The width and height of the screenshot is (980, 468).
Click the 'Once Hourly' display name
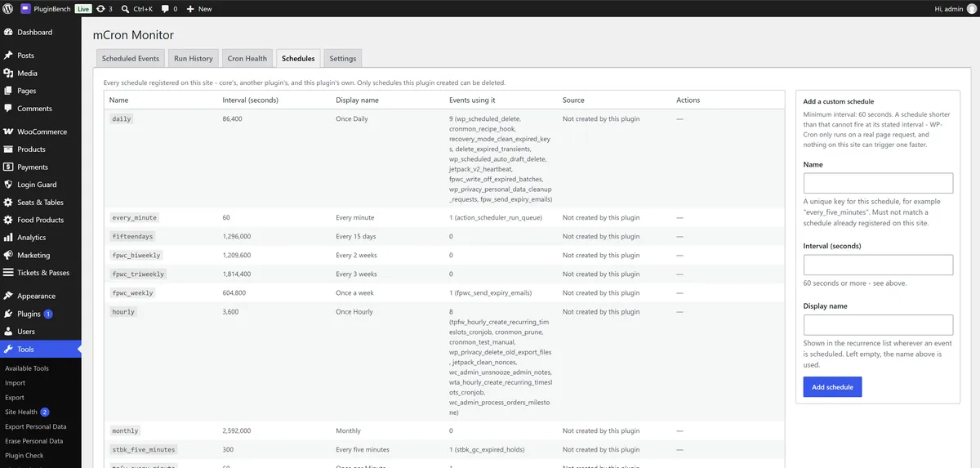click(354, 312)
